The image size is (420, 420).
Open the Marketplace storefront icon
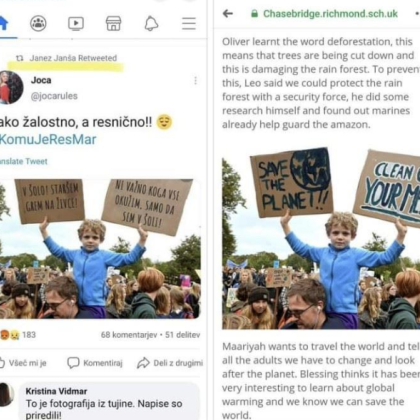coord(113,23)
